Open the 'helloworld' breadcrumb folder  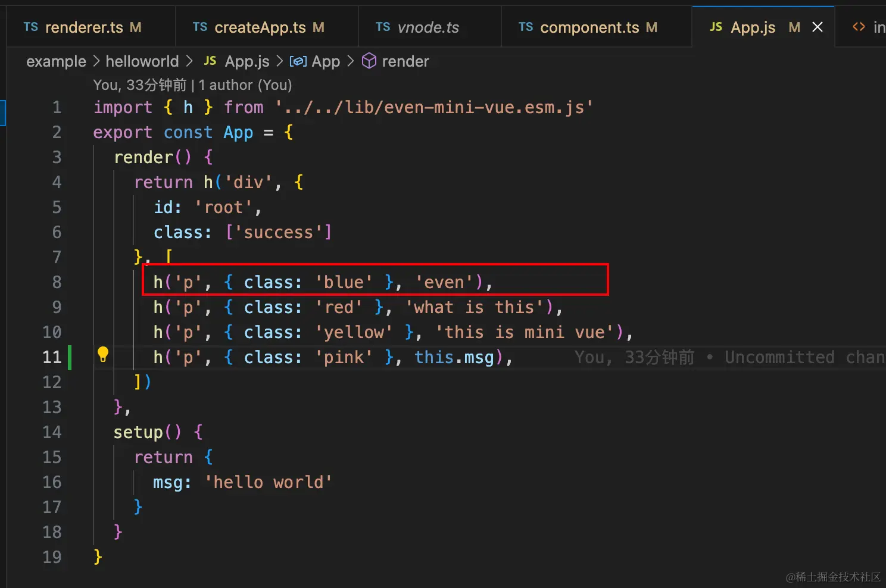pyautogui.click(x=142, y=61)
